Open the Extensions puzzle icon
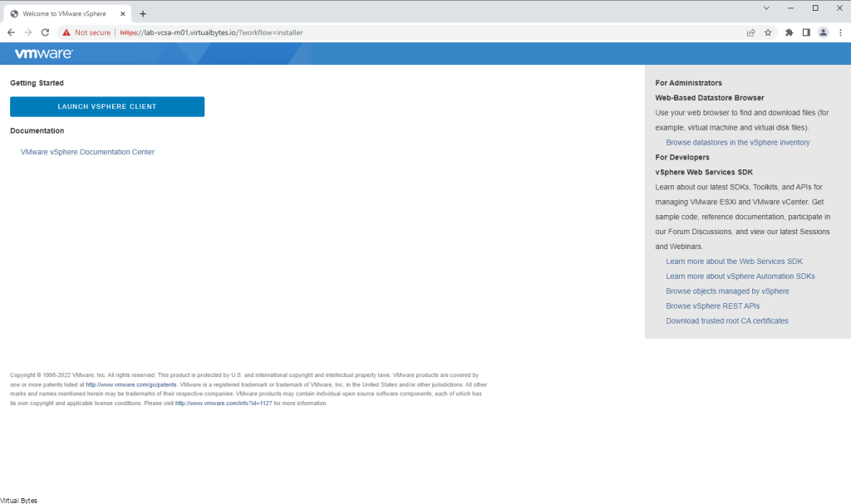Screen dimensions: 851x504 pos(789,32)
